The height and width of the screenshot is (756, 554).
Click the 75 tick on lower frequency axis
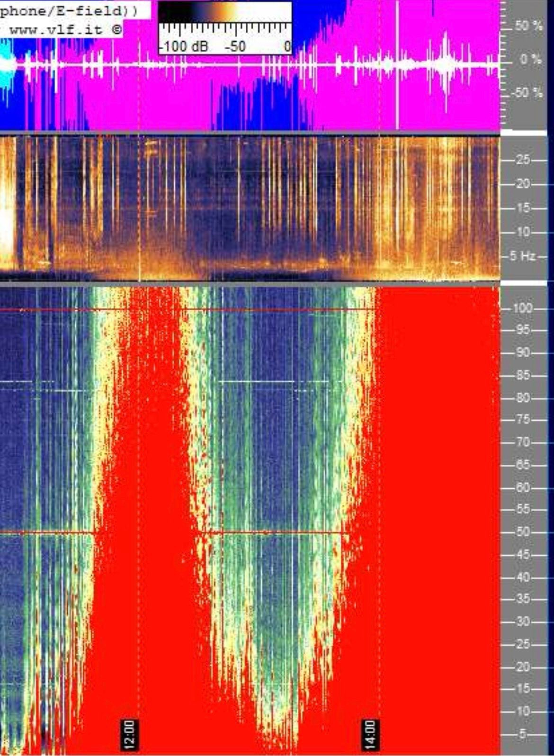[x=523, y=420]
